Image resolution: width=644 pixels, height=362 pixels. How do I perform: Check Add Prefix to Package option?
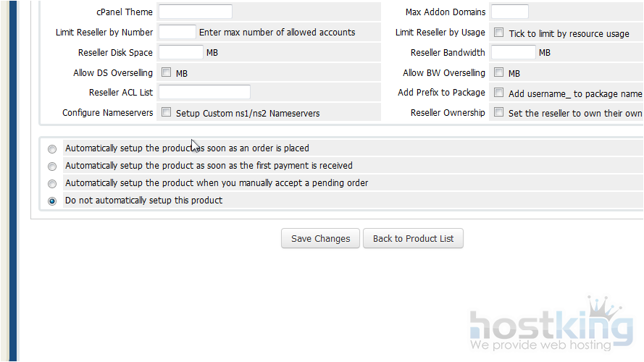point(499,93)
